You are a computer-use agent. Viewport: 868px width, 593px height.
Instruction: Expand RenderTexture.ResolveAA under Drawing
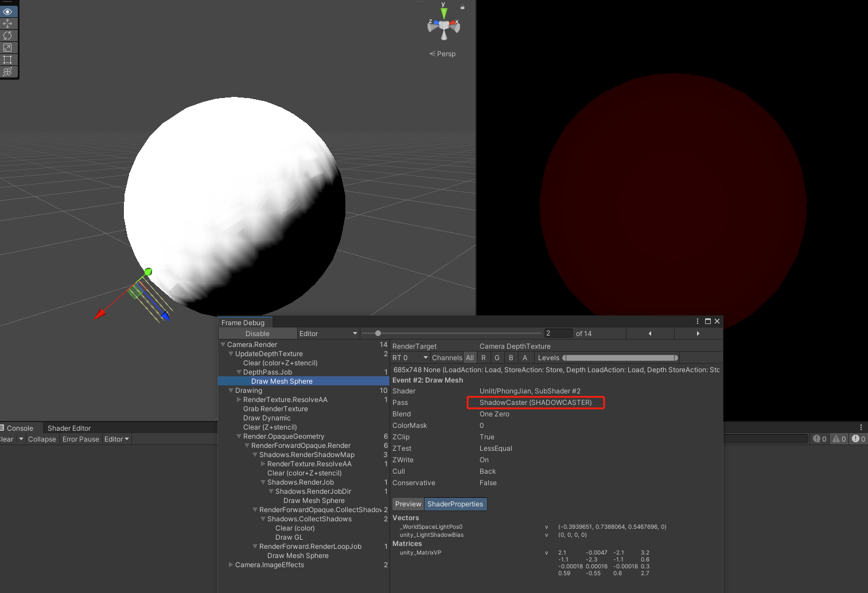[x=239, y=400]
